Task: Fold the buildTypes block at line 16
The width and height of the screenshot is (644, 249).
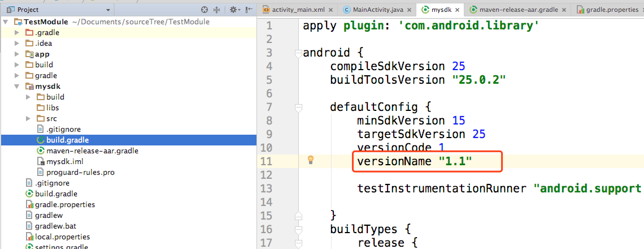Action: [299, 230]
